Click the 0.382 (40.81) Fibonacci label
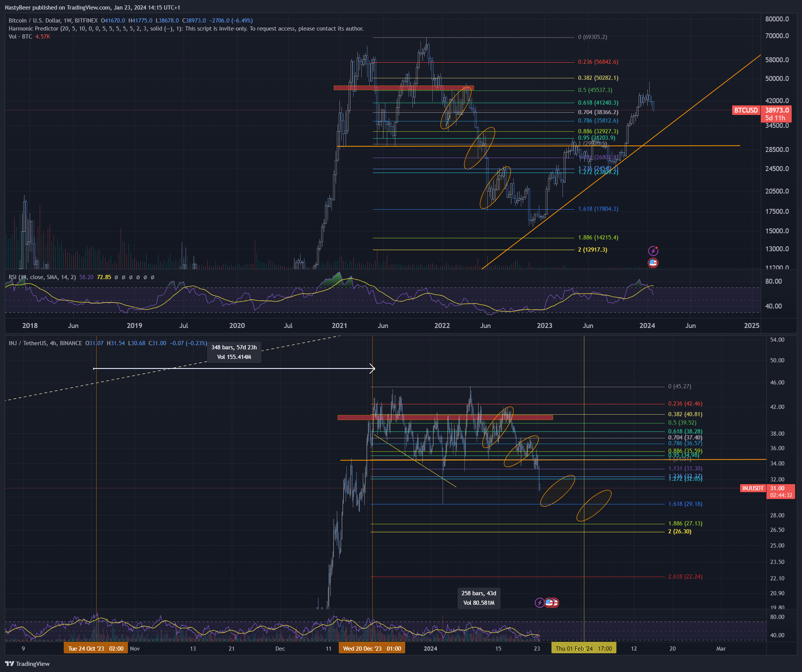This screenshot has width=802, height=672. tap(685, 414)
